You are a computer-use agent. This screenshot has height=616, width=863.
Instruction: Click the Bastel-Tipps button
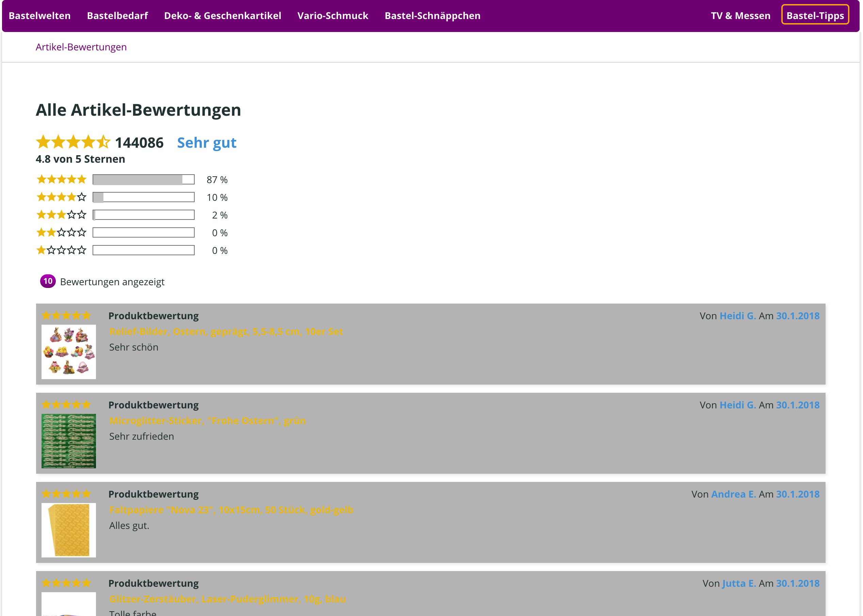click(815, 15)
